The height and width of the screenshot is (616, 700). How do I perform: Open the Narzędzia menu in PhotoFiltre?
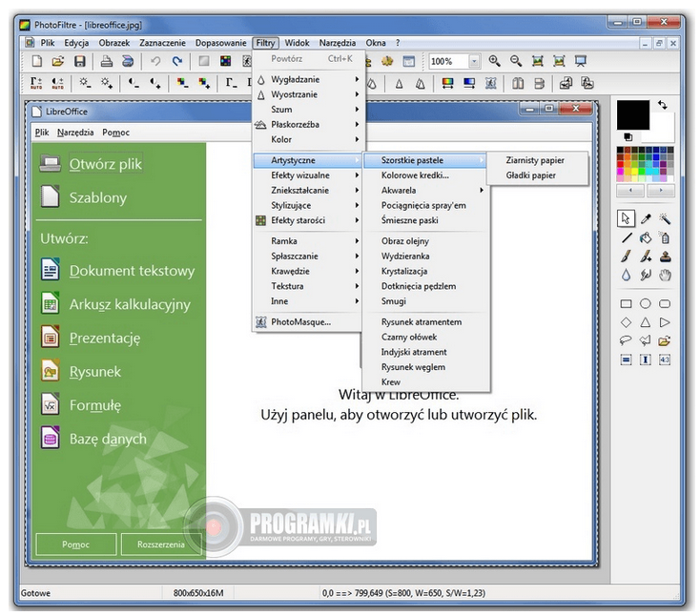pyautogui.click(x=337, y=43)
